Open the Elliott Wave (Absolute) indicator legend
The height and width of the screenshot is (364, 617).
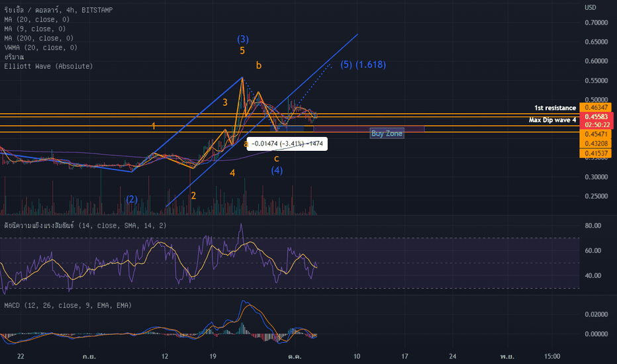click(x=48, y=66)
